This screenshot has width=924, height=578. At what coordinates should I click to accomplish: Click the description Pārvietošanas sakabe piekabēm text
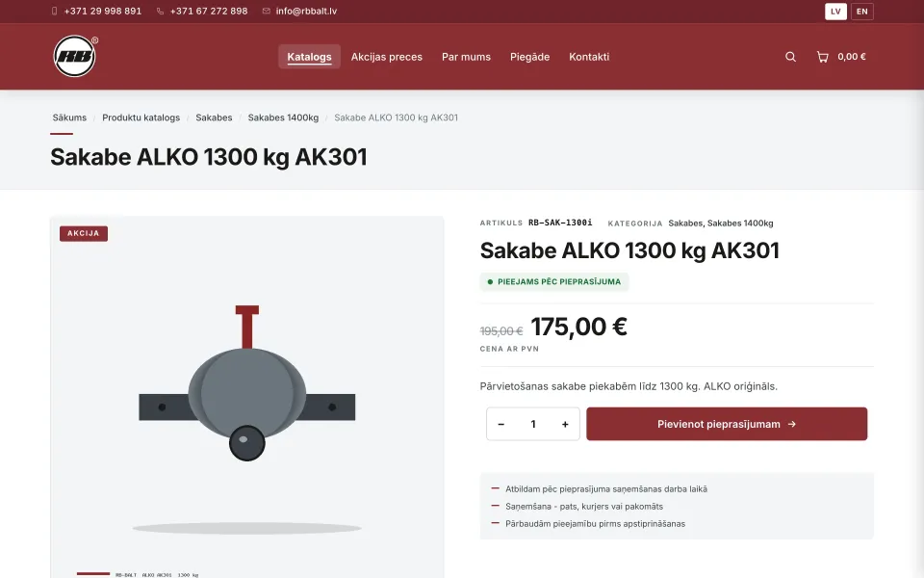tap(629, 386)
